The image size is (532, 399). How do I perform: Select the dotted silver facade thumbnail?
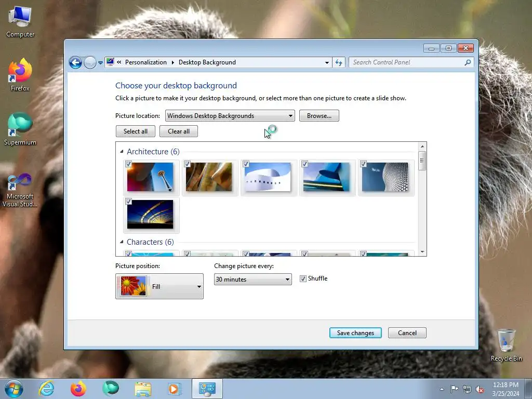(385, 177)
